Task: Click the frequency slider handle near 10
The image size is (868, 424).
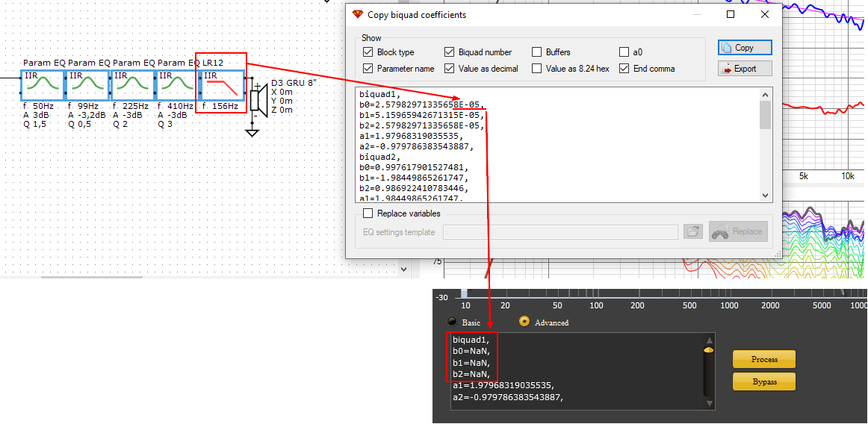Action: (465, 294)
